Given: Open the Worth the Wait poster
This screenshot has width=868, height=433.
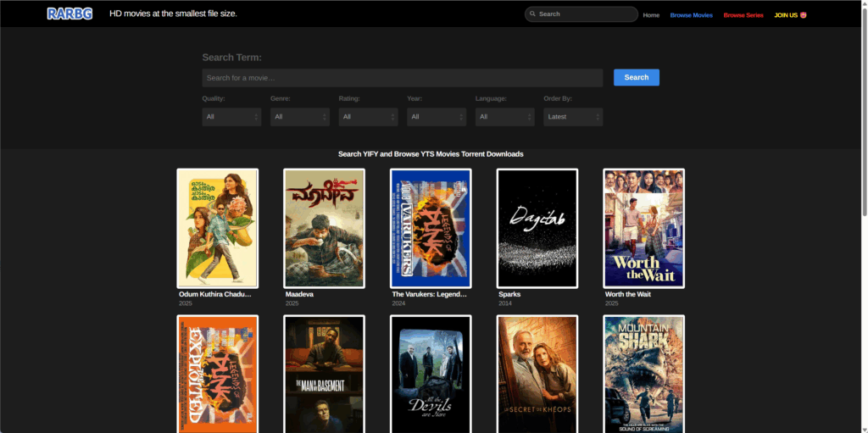Looking at the screenshot, I should [x=643, y=228].
